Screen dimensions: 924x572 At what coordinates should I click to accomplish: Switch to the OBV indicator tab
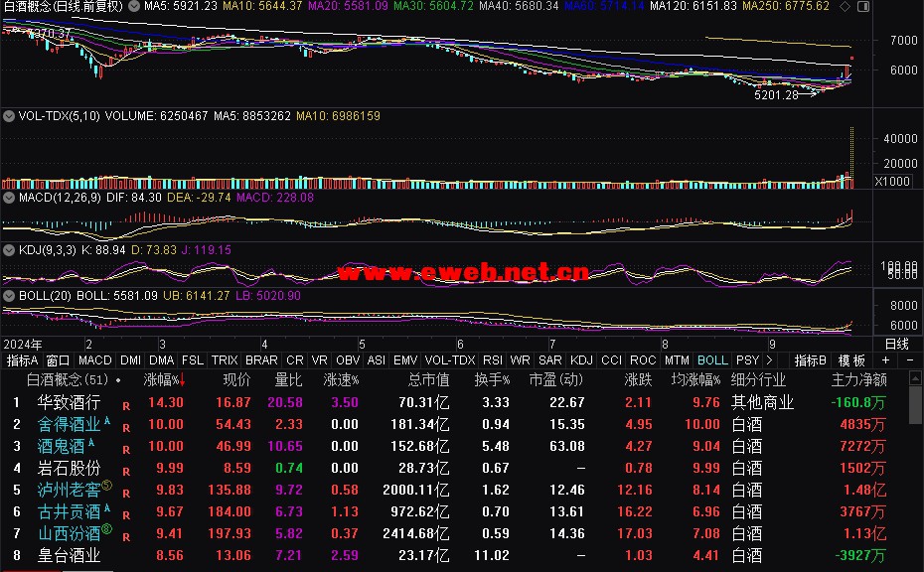(x=348, y=359)
